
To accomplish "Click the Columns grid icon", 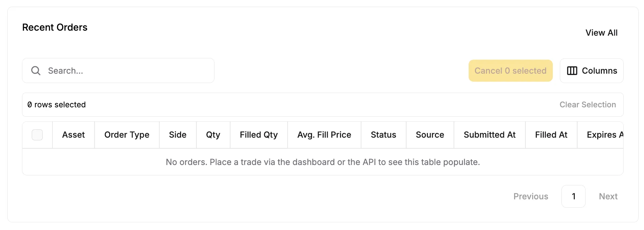I will [572, 71].
